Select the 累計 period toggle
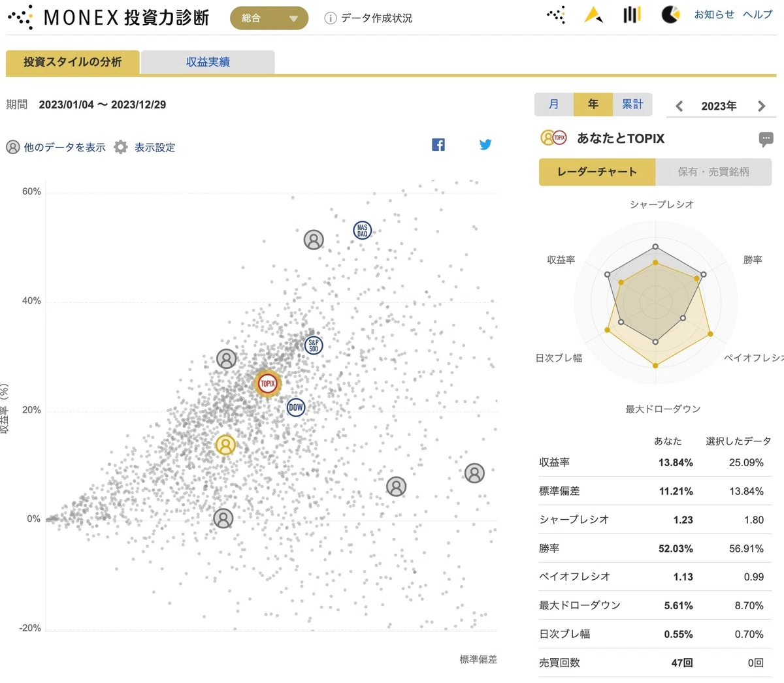 (632, 104)
